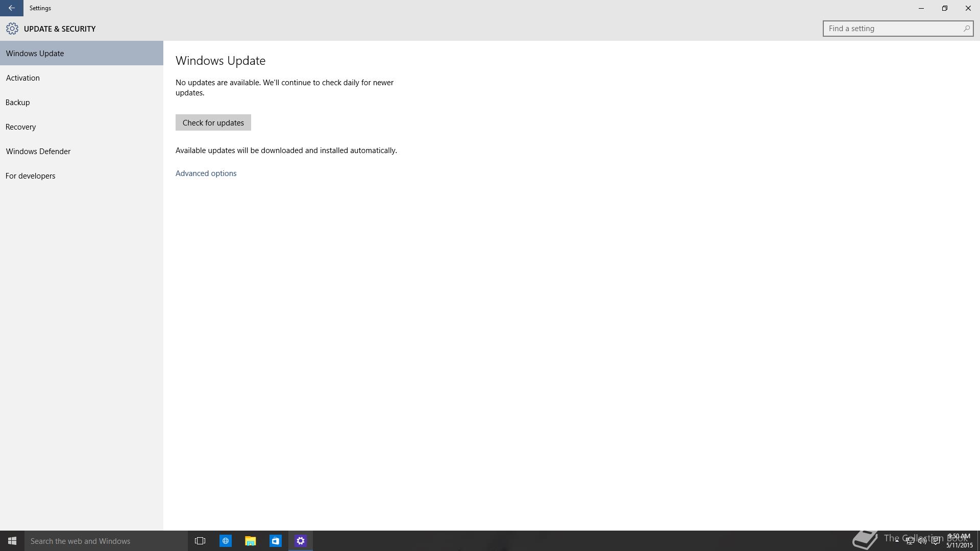
Task: Click the Windows Update heading text
Action: (x=220, y=61)
